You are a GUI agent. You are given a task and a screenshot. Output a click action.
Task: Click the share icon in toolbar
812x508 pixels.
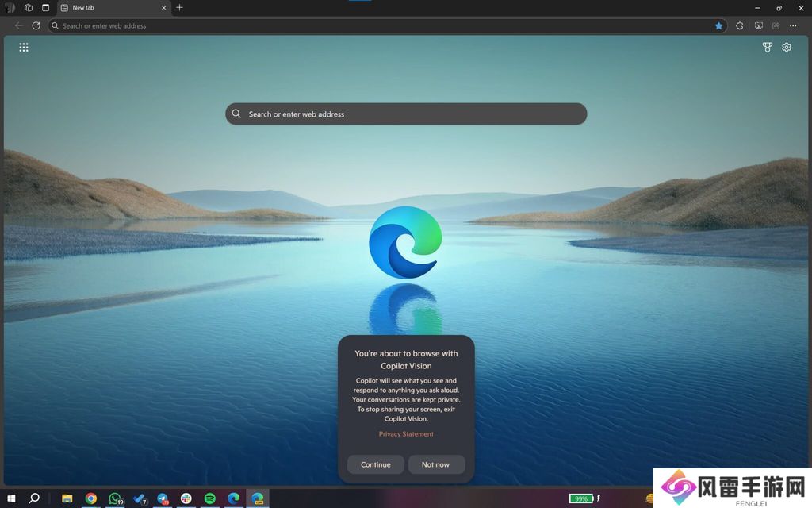pos(776,25)
